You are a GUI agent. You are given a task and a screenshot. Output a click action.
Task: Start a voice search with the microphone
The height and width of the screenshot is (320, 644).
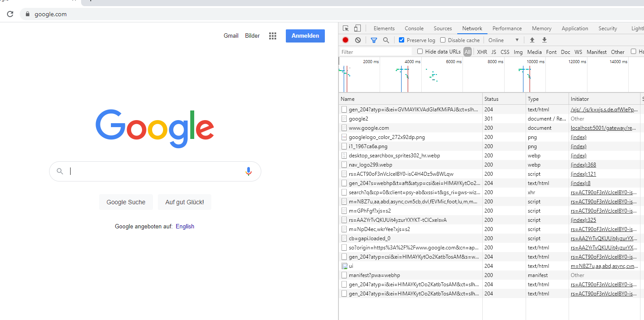click(249, 171)
